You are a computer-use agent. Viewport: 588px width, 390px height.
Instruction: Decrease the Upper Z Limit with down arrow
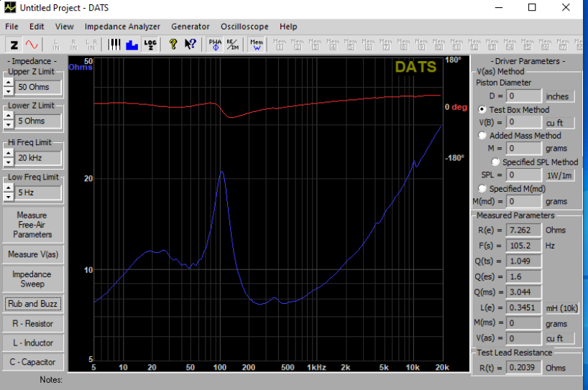8,91
